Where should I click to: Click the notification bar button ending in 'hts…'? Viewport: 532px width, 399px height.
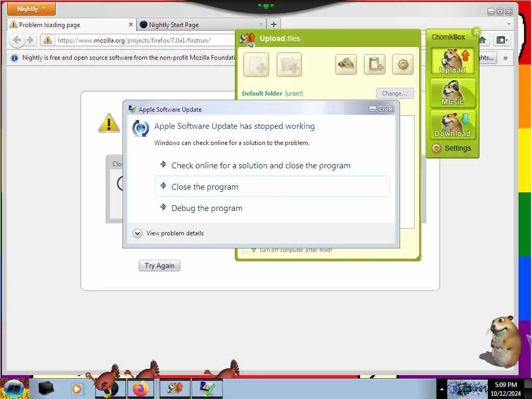487,58
